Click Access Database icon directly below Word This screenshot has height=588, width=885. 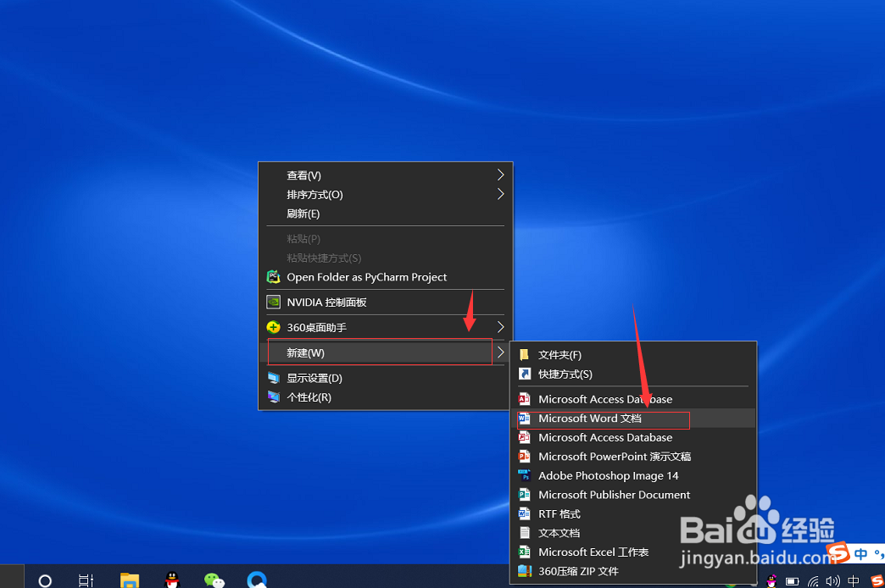click(525, 437)
